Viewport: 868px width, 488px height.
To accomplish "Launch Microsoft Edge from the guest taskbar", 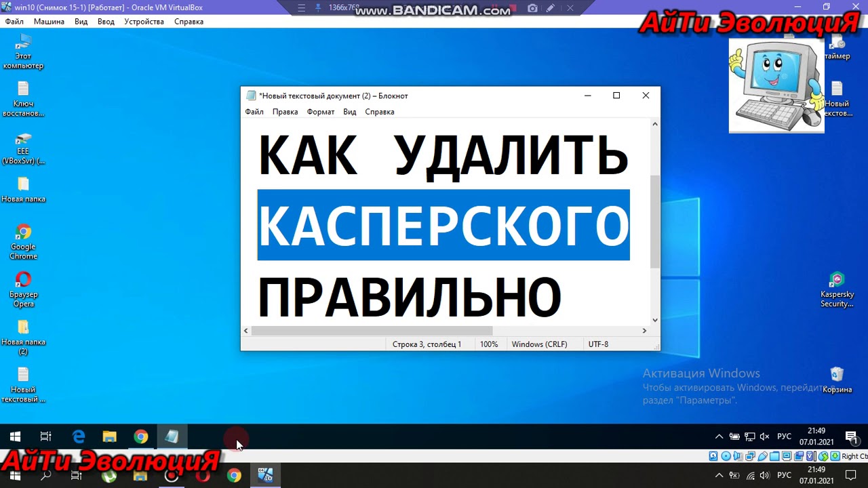I will click(x=79, y=437).
